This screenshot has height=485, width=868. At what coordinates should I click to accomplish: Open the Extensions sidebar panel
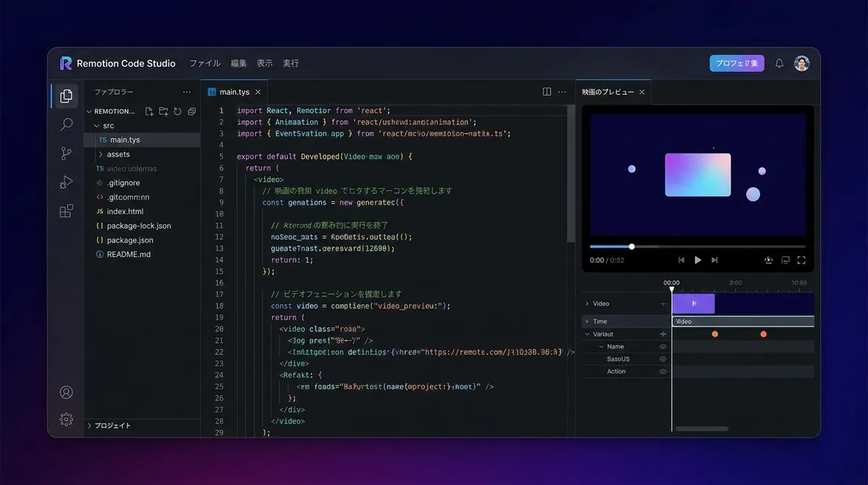tap(66, 211)
